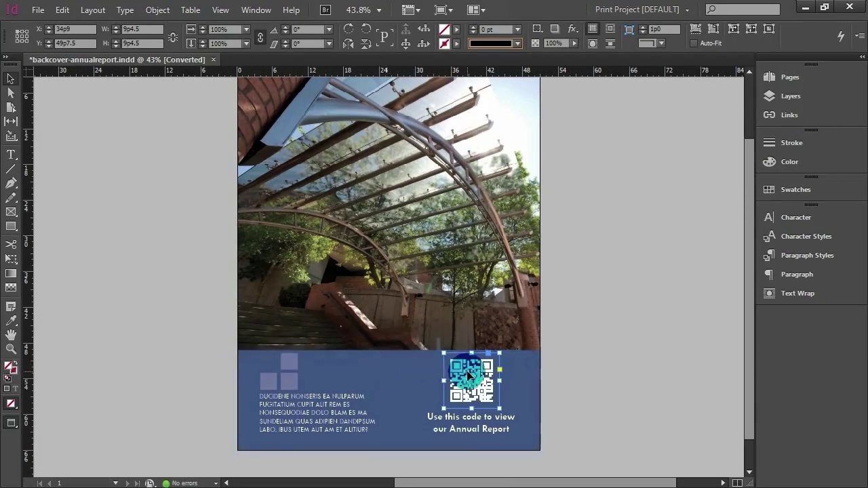
Task: Click the opacity 100% field
Action: (555, 43)
